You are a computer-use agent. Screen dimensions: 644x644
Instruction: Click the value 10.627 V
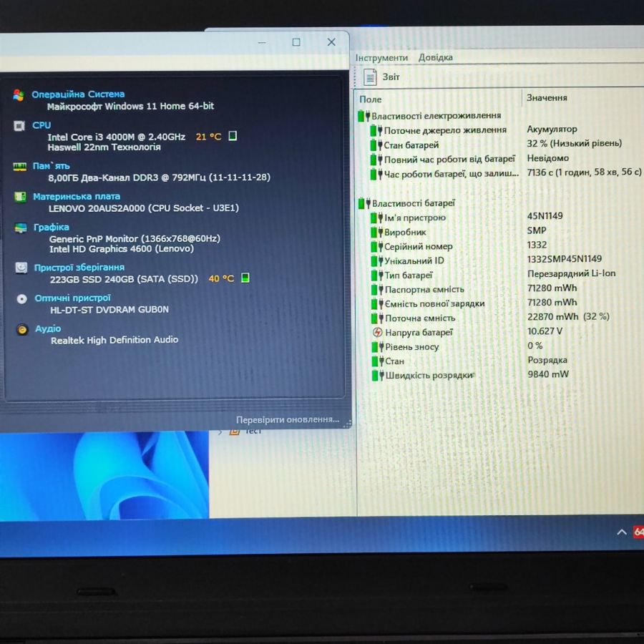pyautogui.click(x=545, y=331)
